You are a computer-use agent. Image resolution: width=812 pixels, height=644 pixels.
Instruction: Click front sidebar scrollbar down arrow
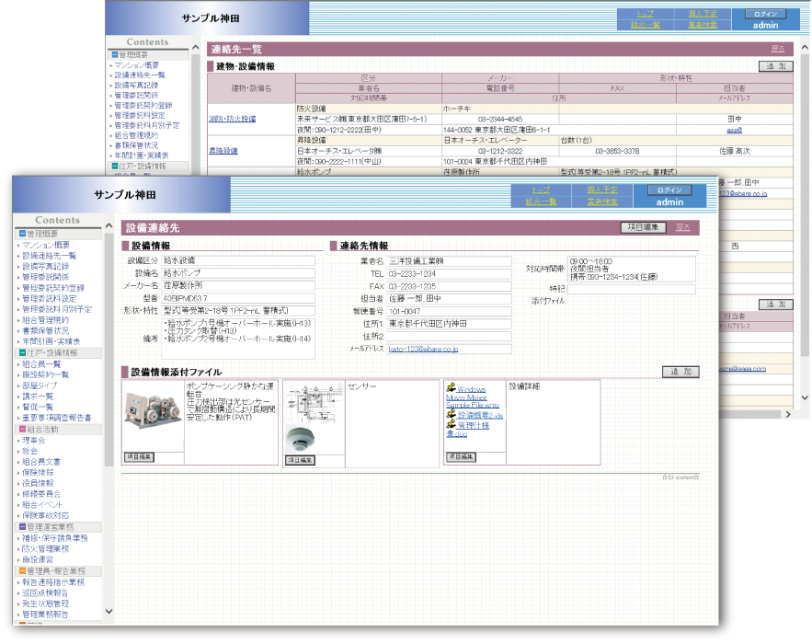click(x=109, y=612)
